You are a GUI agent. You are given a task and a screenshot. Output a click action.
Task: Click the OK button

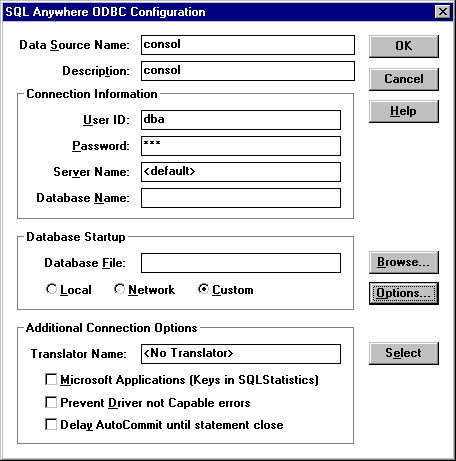point(404,46)
